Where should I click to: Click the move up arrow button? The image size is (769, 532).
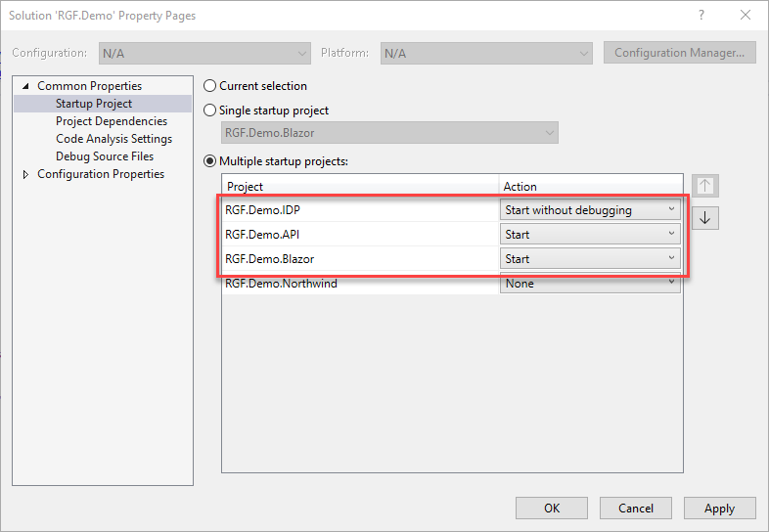704,186
